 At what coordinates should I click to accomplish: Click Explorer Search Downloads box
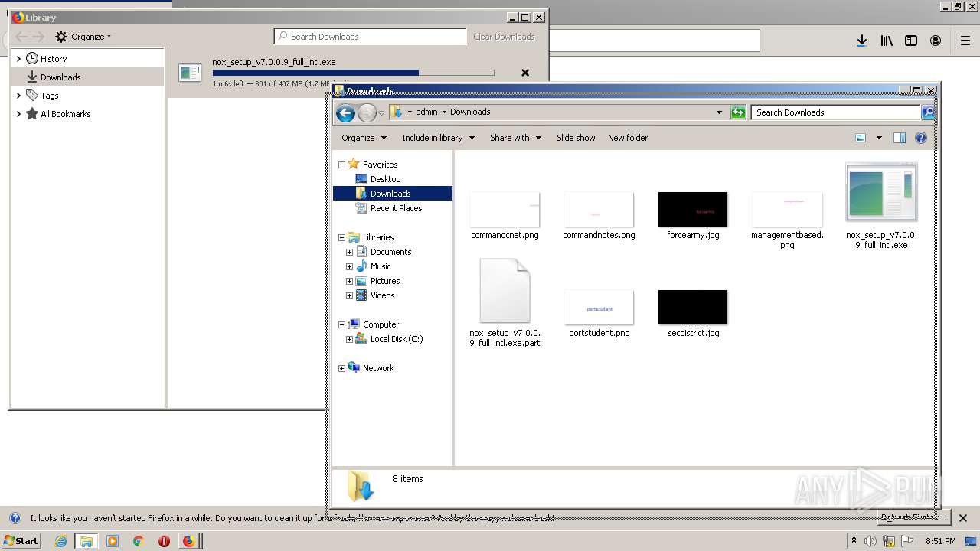[x=835, y=112]
